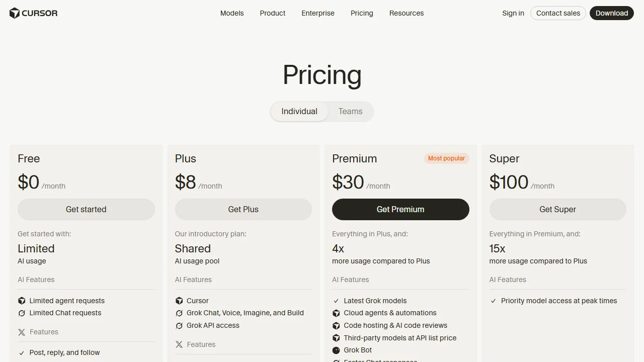Click the Cursor logo in header
The height and width of the screenshot is (362, 644).
34,13
